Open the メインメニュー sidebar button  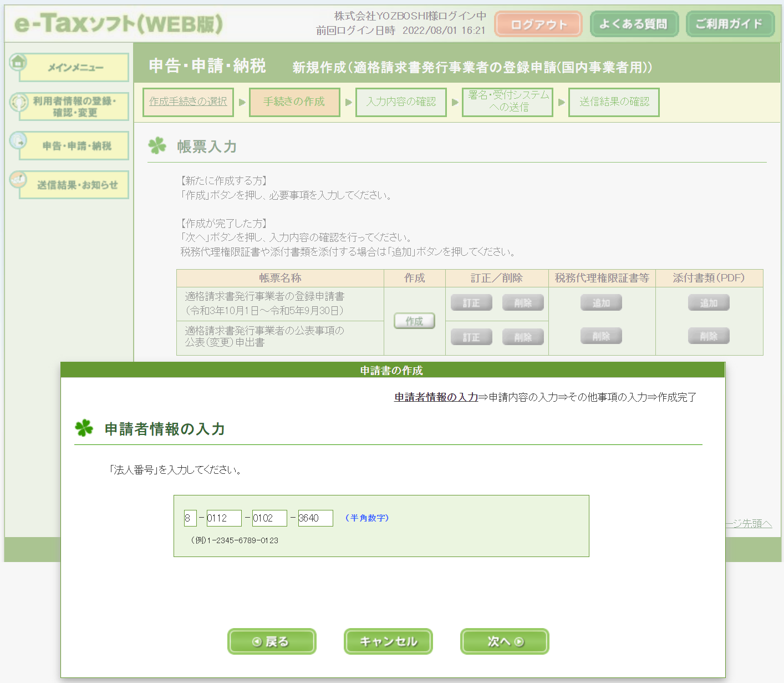tap(74, 68)
